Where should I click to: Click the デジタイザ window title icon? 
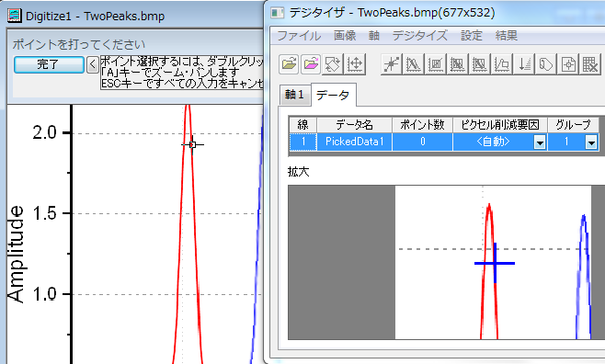277,13
